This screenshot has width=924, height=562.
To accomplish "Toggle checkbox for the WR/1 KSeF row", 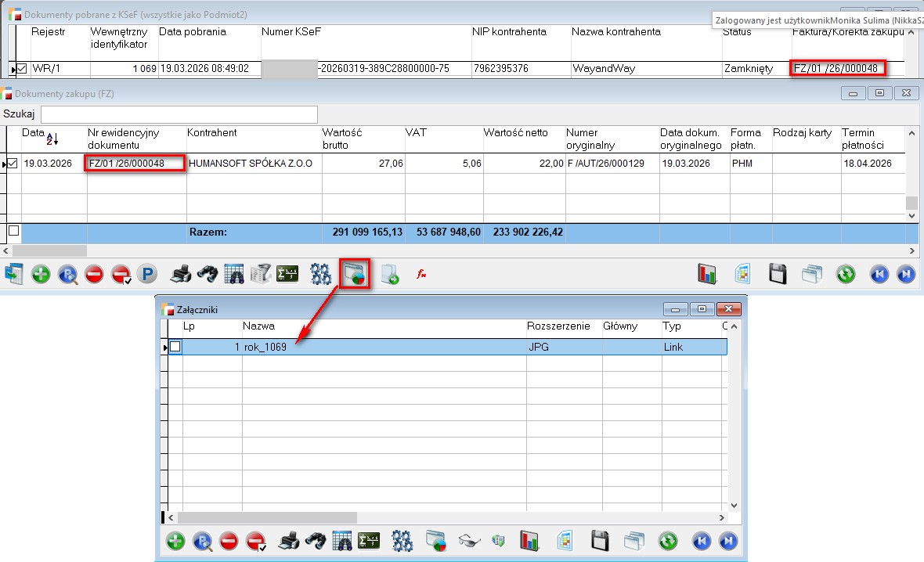I will [22, 69].
